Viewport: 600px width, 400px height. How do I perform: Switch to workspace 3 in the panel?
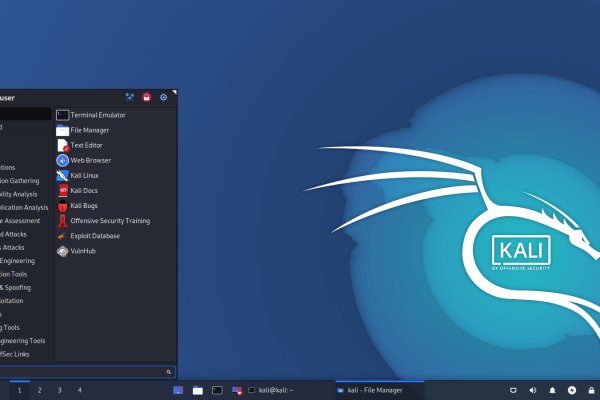[59, 389]
